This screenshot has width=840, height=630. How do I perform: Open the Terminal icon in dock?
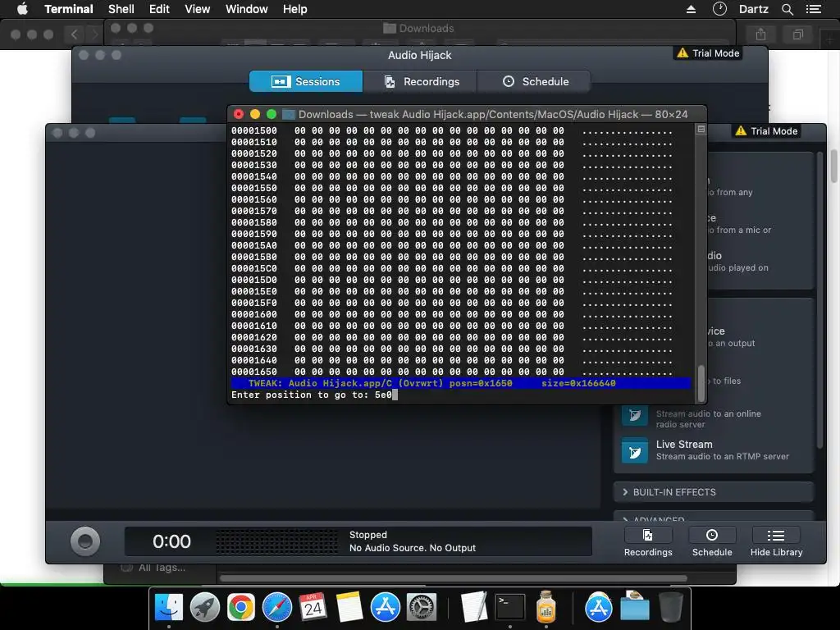coord(510,608)
